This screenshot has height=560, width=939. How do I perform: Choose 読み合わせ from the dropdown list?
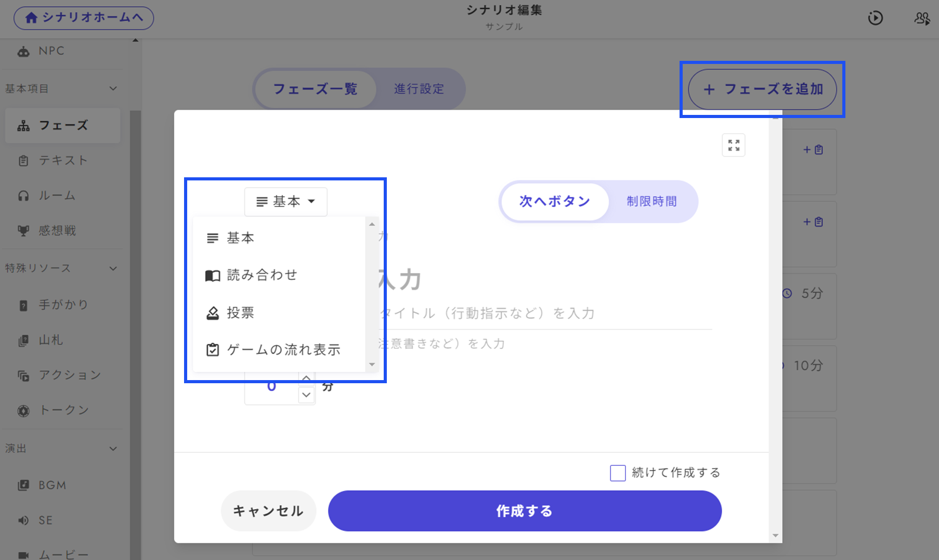[262, 275]
